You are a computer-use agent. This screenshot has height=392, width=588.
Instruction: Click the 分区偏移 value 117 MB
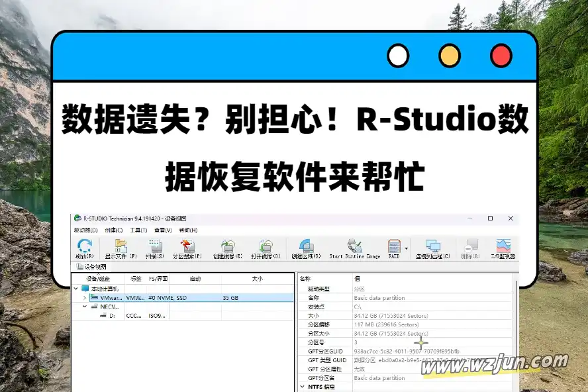click(x=386, y=324)
